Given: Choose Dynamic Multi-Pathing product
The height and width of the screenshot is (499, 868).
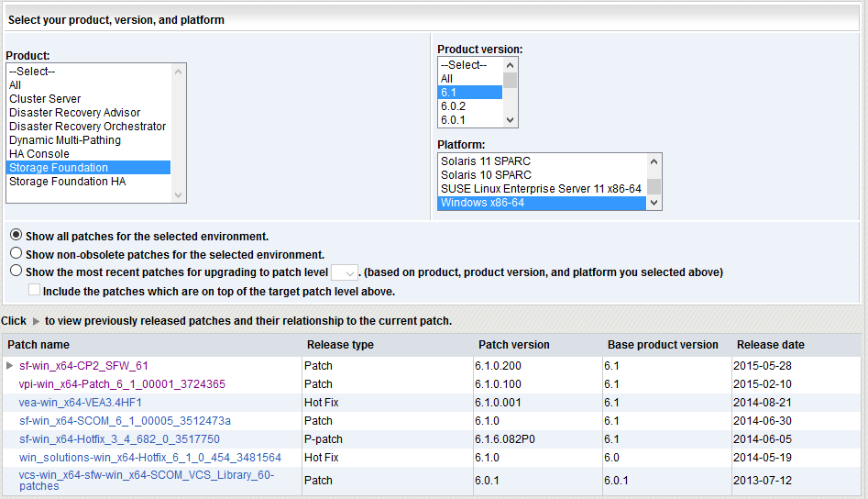Looking at the screenshot, I should pyautogui.click(x=64, y=140).
